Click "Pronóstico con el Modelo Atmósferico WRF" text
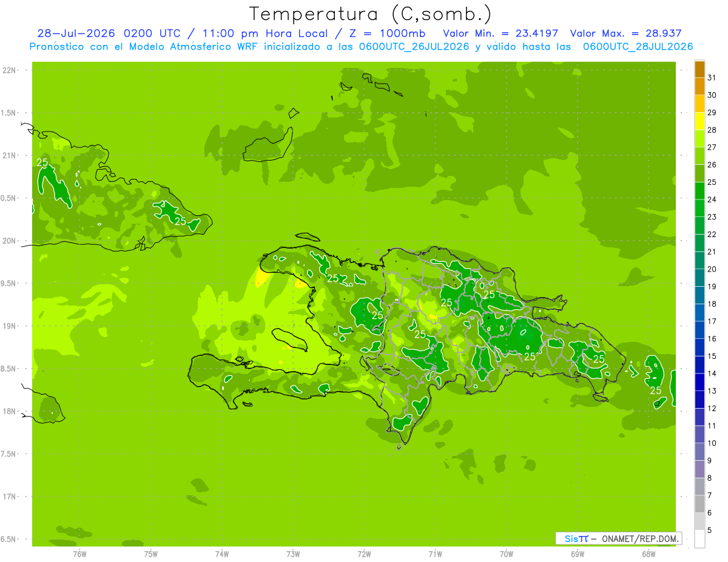 [145, 47]
